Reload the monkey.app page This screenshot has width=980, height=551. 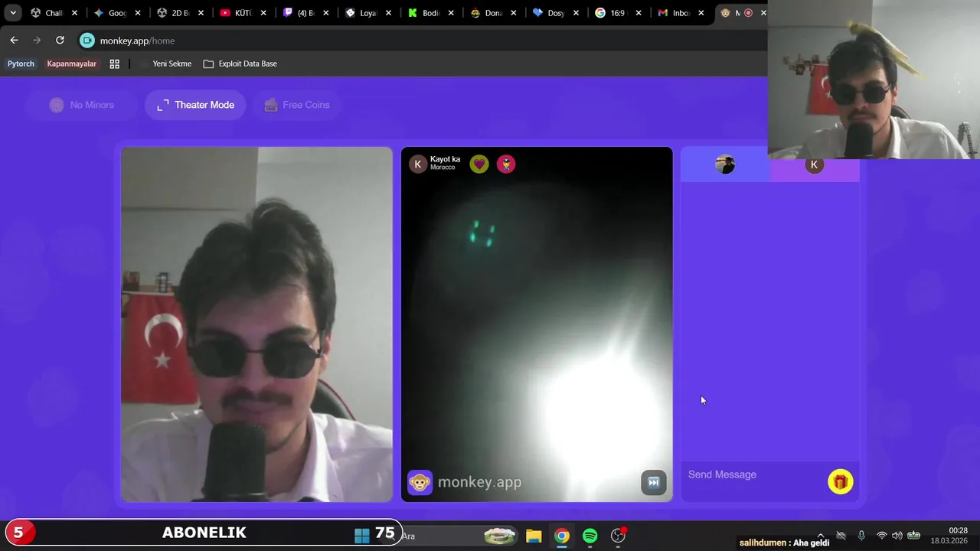click(60, 41)
